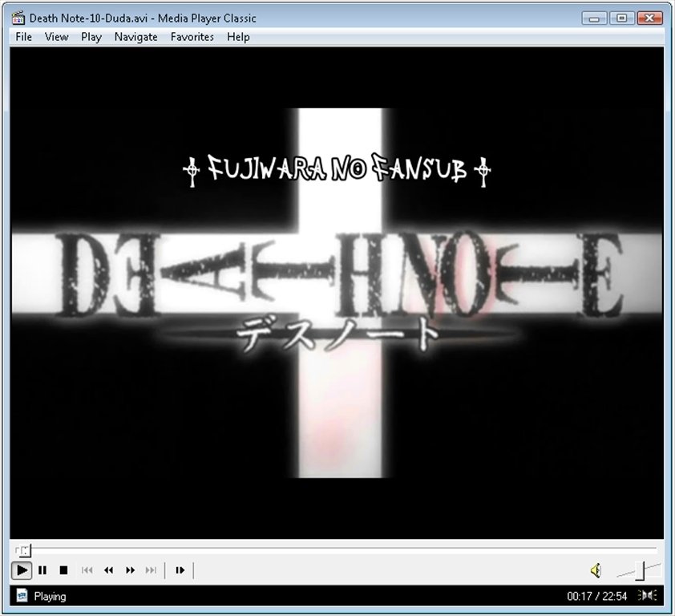This screenshot has width=675, height=616.
Task: Click the Death Note video frame
Action: [337, 293]
